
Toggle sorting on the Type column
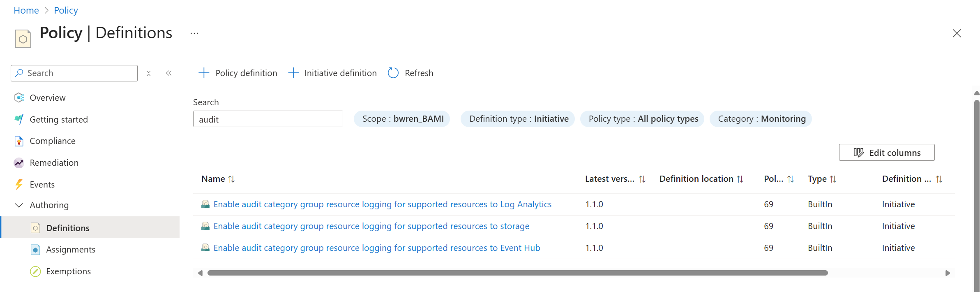click(833, 179)
